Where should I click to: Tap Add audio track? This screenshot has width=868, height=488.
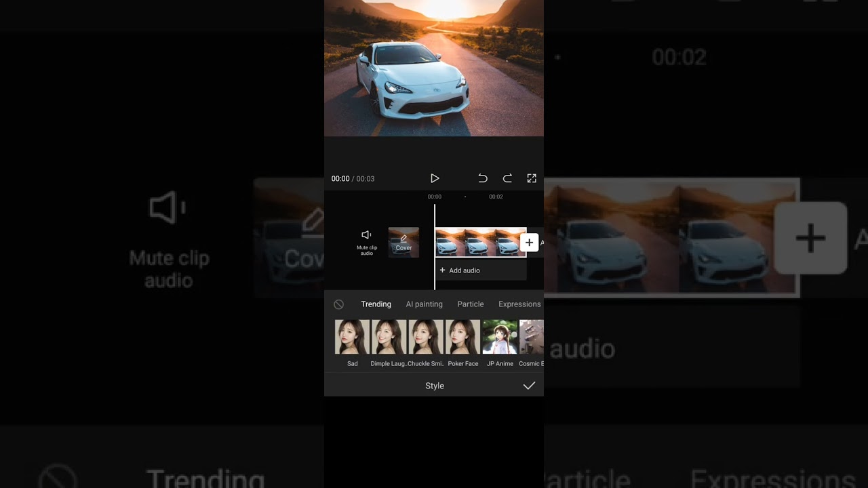point(480,270)
